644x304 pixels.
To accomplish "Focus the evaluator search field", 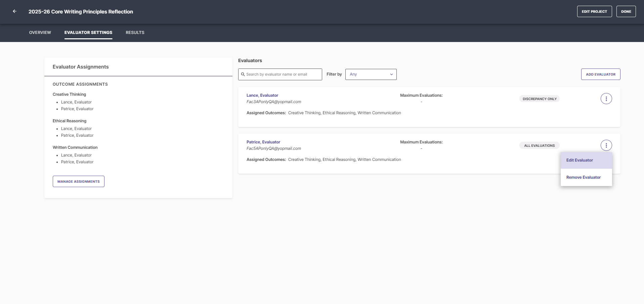I will [280, 74].
